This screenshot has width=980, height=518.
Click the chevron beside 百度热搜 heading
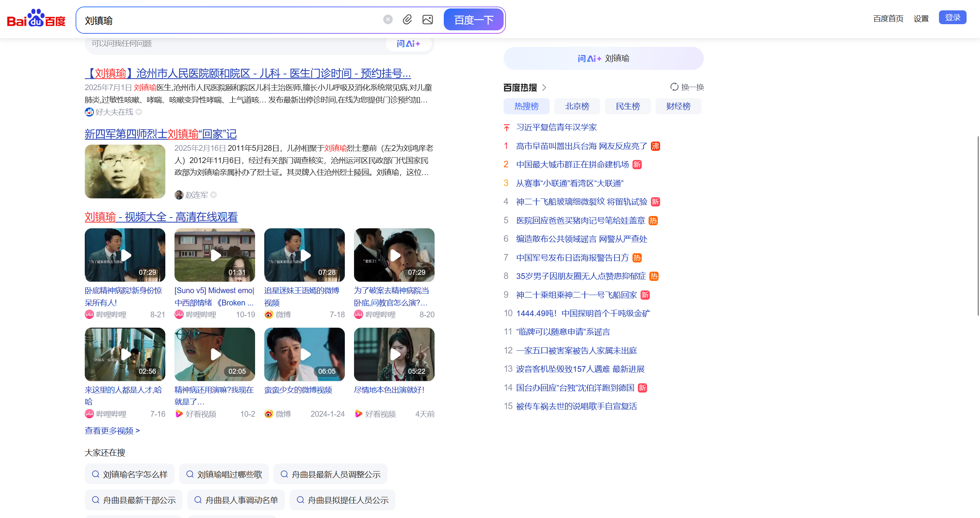coord(545,87)
